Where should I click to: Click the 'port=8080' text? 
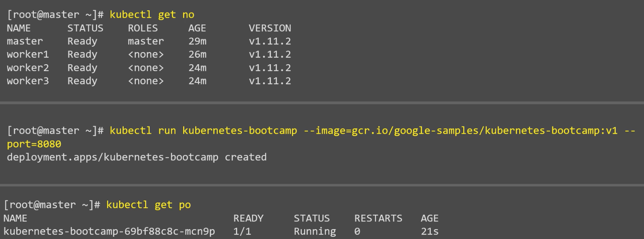[x=34, y=144]
